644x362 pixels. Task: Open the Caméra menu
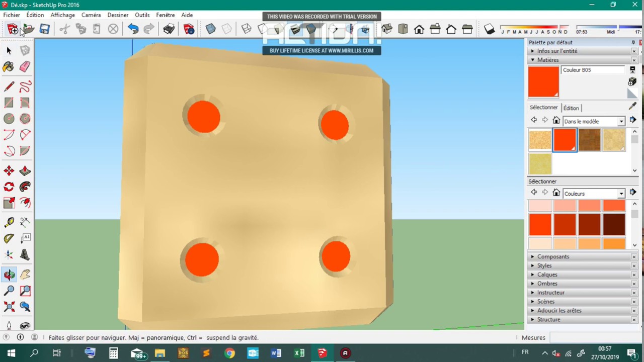[x=91, y=15]
